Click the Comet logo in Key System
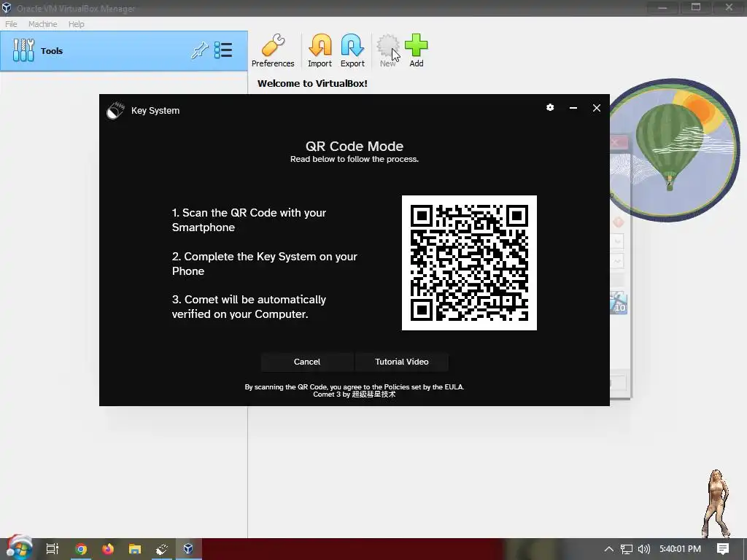Screen dimensions: 747x560 (115, 111)
